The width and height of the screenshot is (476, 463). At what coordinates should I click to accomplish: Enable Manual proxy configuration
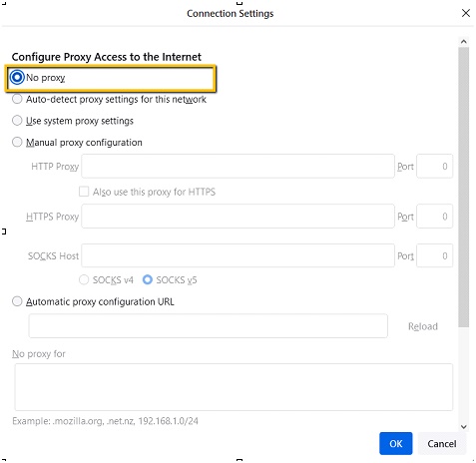coord(17,142)
